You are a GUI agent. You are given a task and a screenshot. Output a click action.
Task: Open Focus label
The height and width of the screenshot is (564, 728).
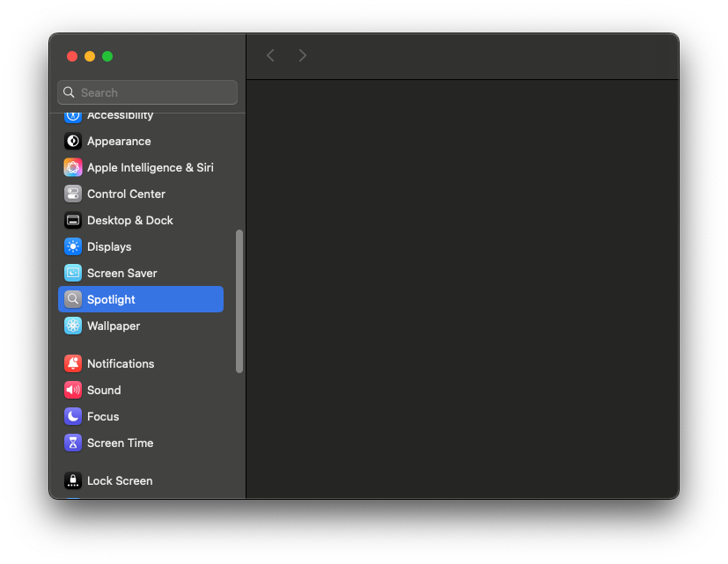(103, 416)
